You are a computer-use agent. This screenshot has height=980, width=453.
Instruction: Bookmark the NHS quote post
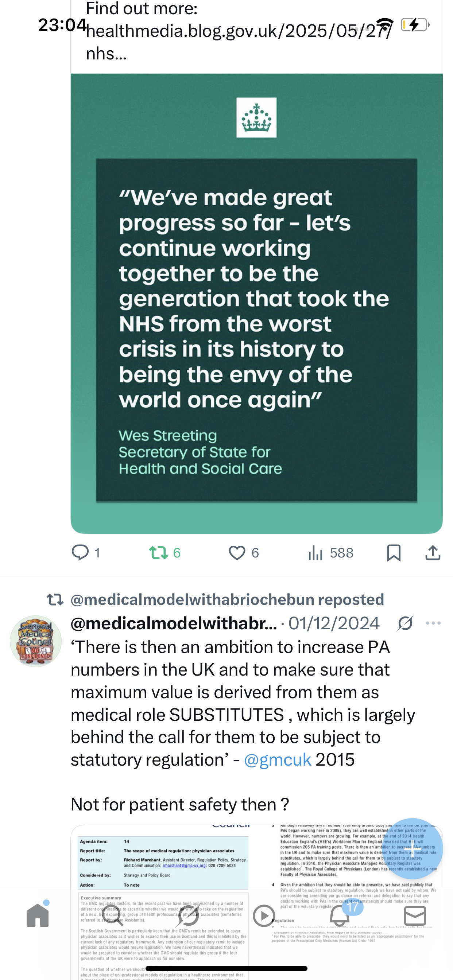394,552
